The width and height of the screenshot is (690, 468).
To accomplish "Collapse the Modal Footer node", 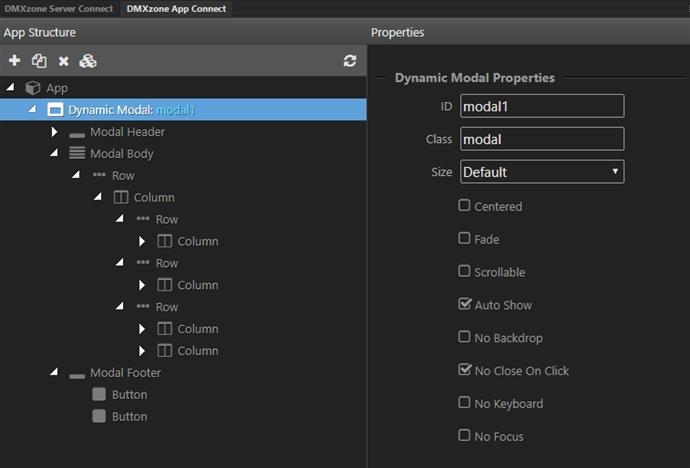I will [54, 372].
